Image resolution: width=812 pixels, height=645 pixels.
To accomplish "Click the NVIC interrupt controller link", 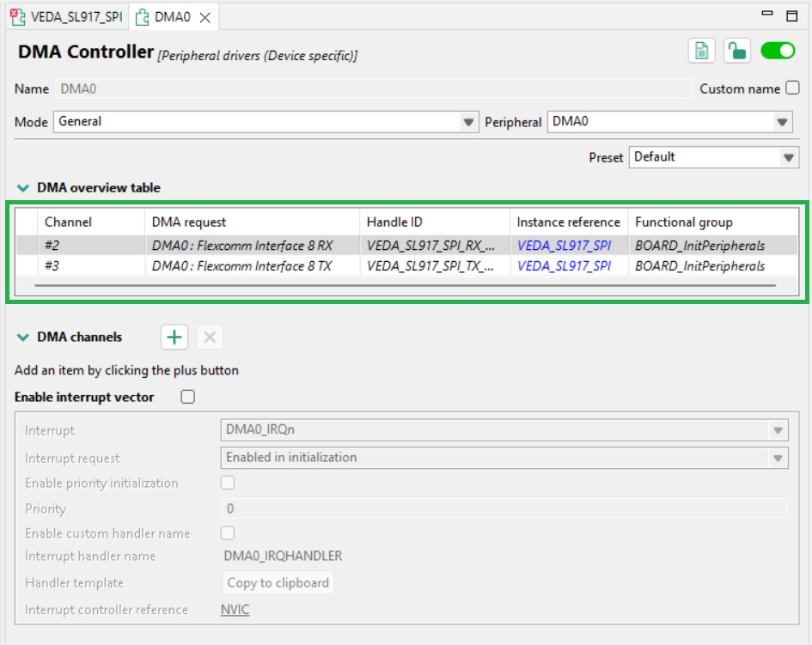I will click(x=235, y=610).
